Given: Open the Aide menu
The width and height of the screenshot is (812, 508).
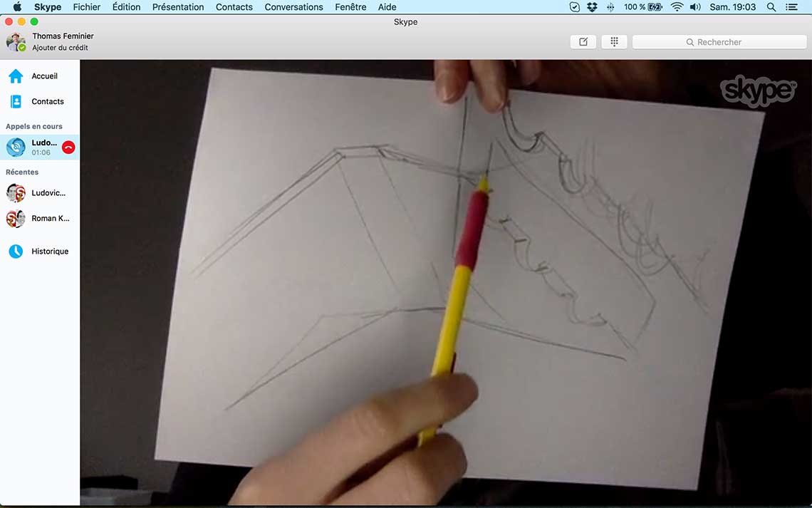Looking at the screenshot, I should 387,6.
